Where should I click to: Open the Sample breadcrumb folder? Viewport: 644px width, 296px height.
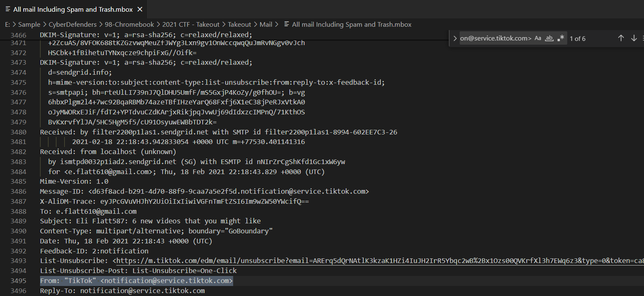(x=29, y=25)
